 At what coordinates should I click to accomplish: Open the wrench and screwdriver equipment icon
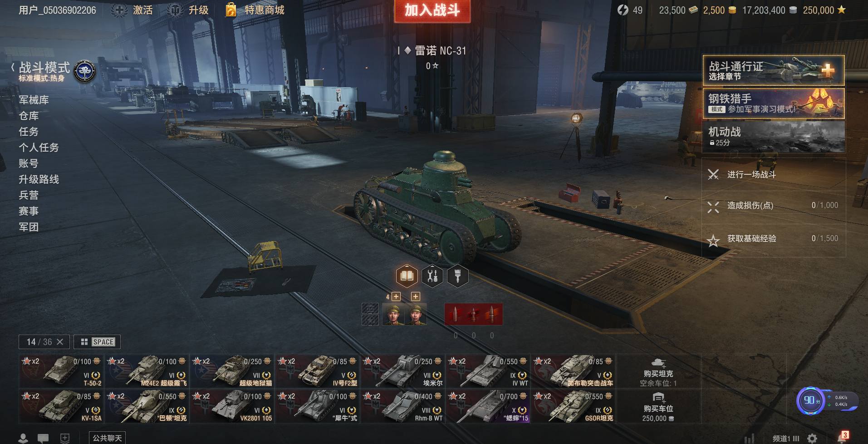coord(432,276)
